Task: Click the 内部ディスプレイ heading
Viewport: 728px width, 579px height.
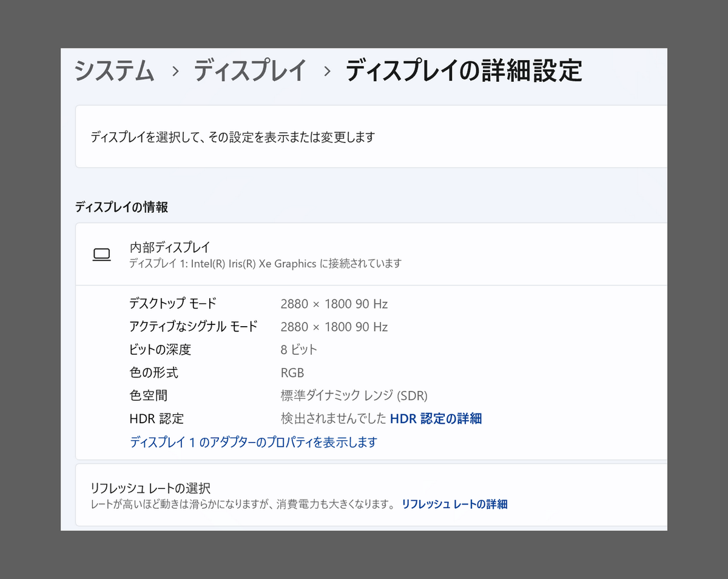Action: [170, 247]
